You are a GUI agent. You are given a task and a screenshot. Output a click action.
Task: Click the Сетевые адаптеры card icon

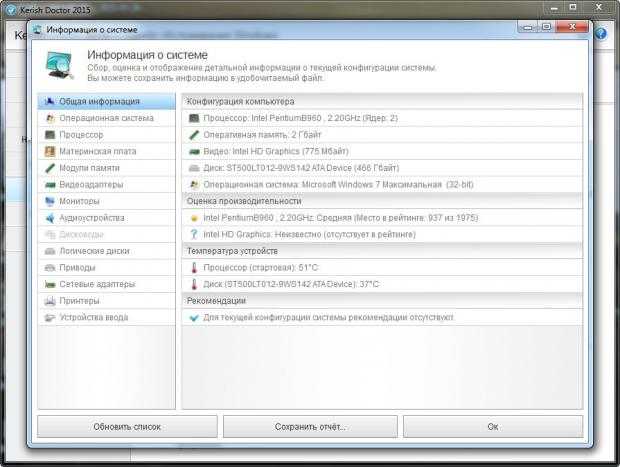pos(50,284)
